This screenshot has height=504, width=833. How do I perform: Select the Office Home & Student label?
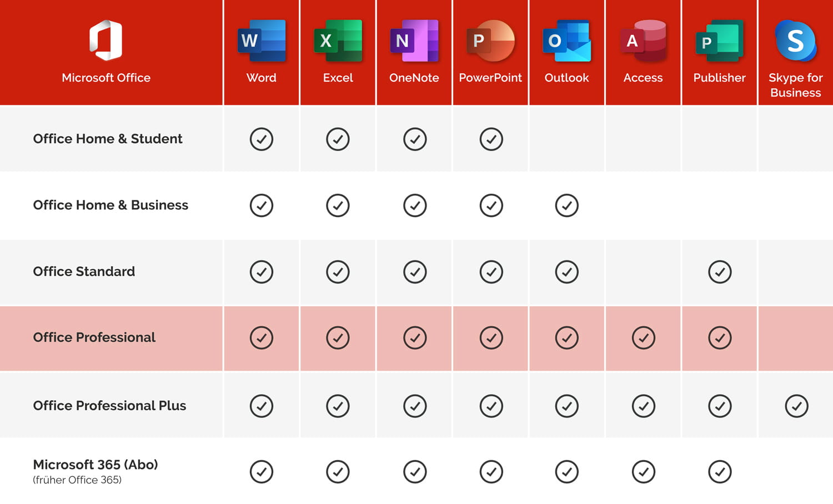108,139
